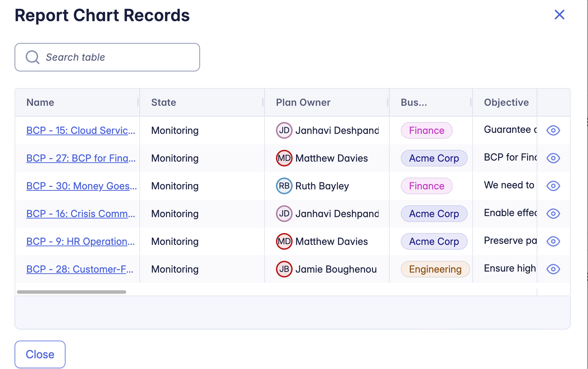The height and width of the screenshot is (369, 588).
Task: Click Ruth Bayley's RB avatar
Action: (284, 186)
